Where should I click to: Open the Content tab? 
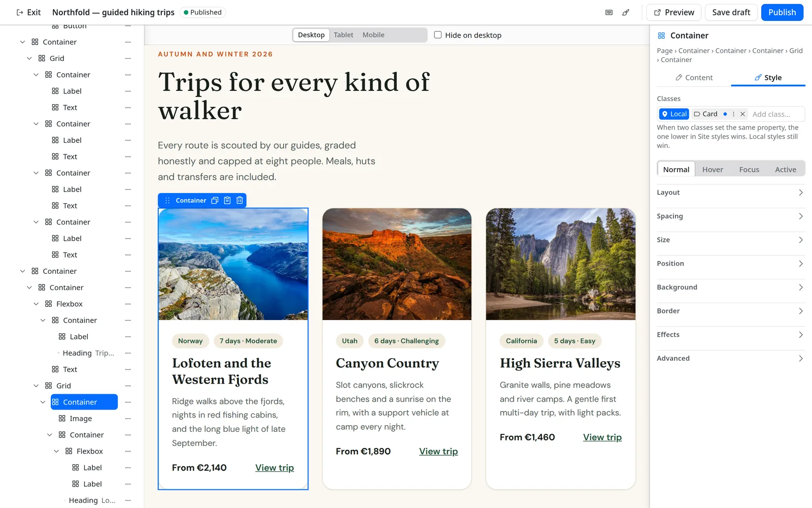point(694,78)
